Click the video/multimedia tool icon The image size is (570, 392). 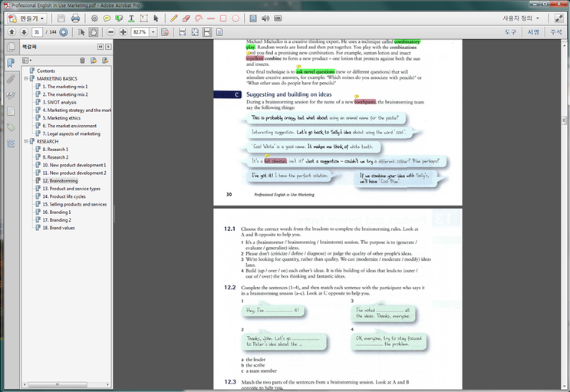[253, 18]
